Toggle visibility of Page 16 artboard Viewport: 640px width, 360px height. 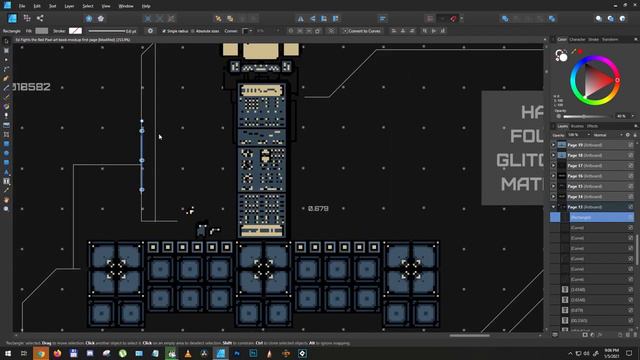pos(631,176)
